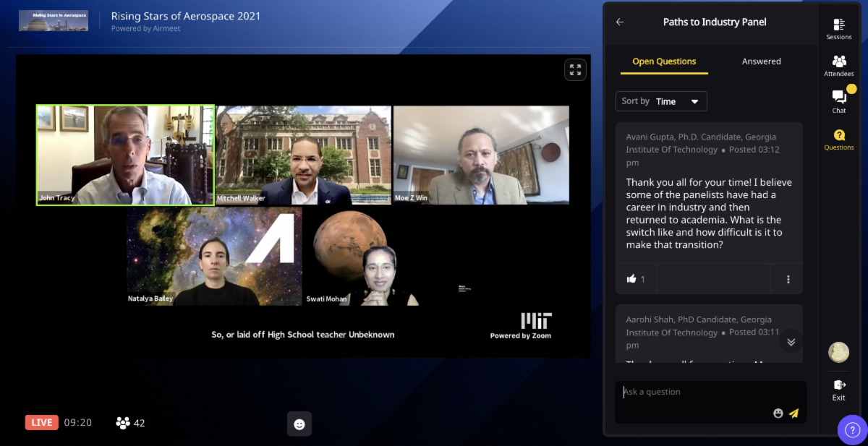The height and width of the screenshot is (446, 868).
Task: Click the scroll-down double chevron button
Action: [x=791, y=342]
